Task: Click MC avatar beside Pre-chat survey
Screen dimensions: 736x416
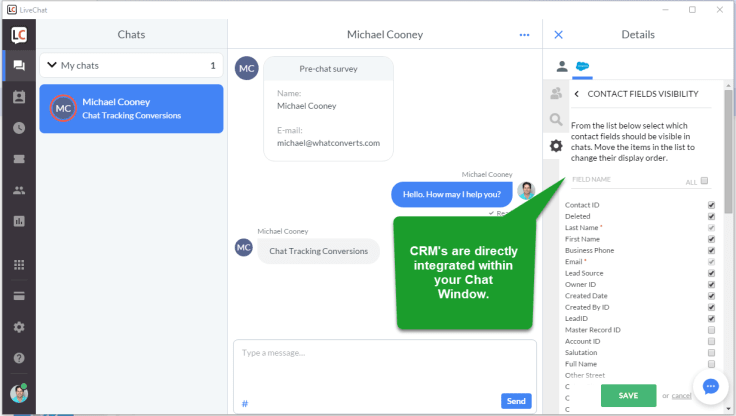Action: 246,69
